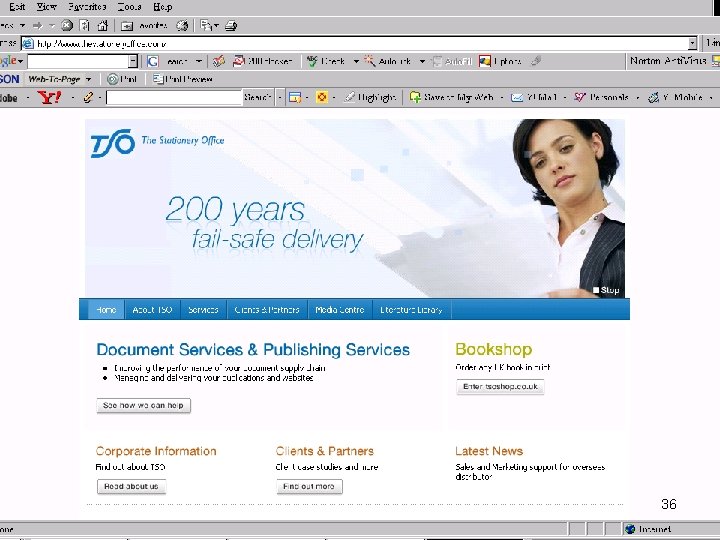Screen dimensions: 720x540
Task: Toggle Stop on the banner animation
Action: pos(606,290)
